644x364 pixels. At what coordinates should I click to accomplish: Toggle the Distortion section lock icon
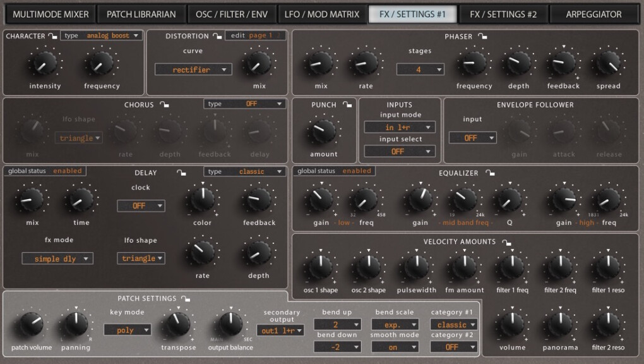coord(217,36)
